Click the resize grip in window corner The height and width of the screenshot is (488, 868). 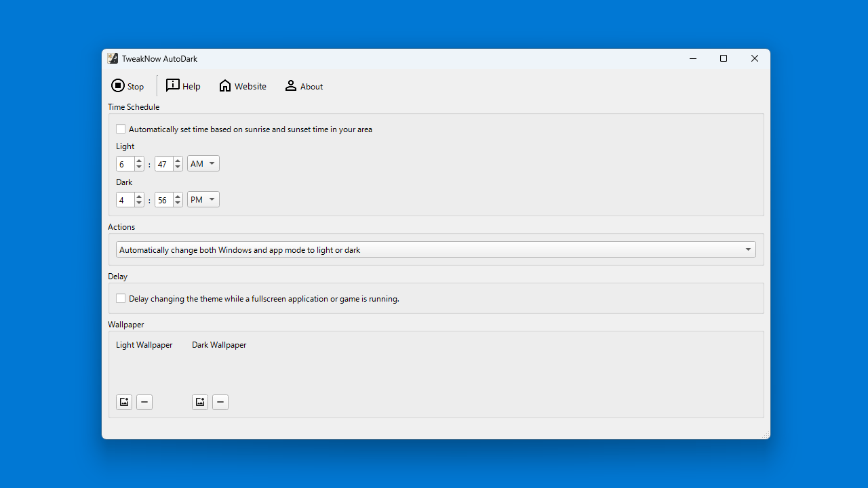pos(766,434)
